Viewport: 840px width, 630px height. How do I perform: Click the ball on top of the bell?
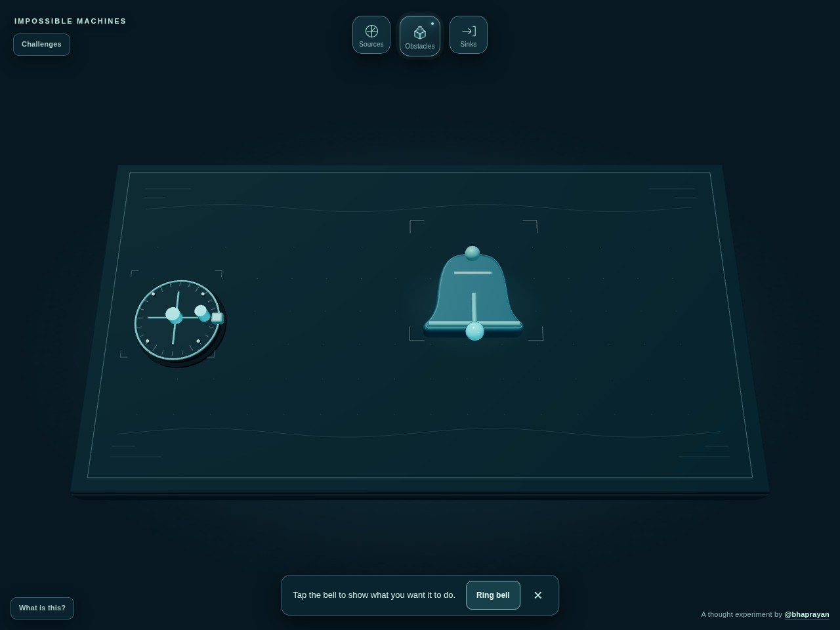pyautogui.click(x=472, y=253)
